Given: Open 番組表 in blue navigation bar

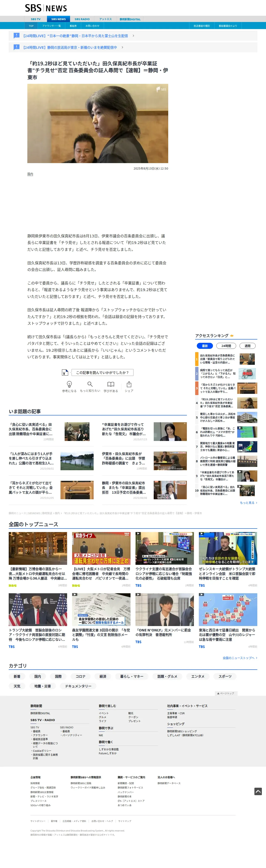Looking at the screenshot, I should pos(73,26).
